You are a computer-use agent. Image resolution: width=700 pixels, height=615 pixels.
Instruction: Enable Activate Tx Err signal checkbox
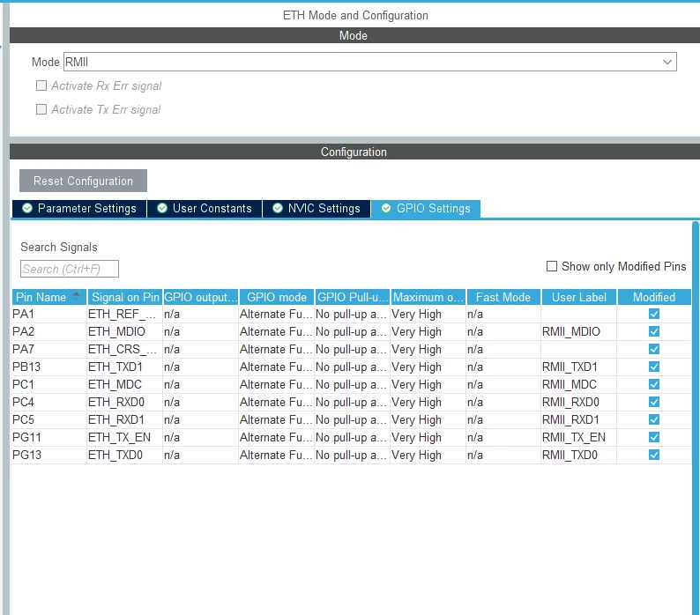(x=41, y=109)
